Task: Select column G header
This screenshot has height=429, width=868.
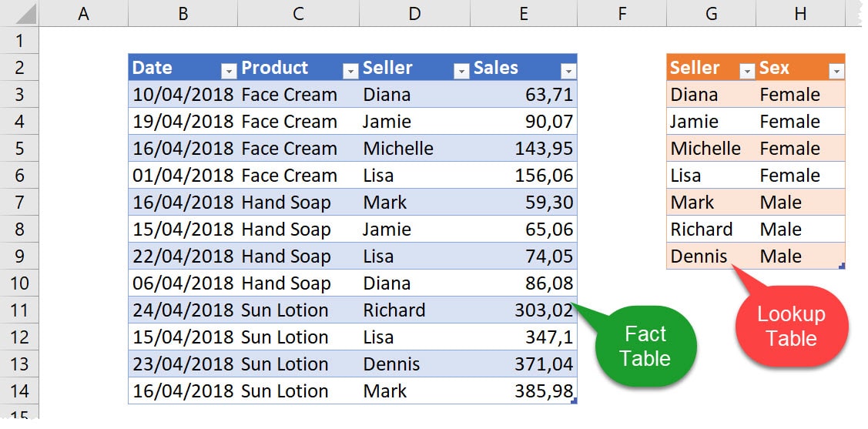Action: click(711, 14)
